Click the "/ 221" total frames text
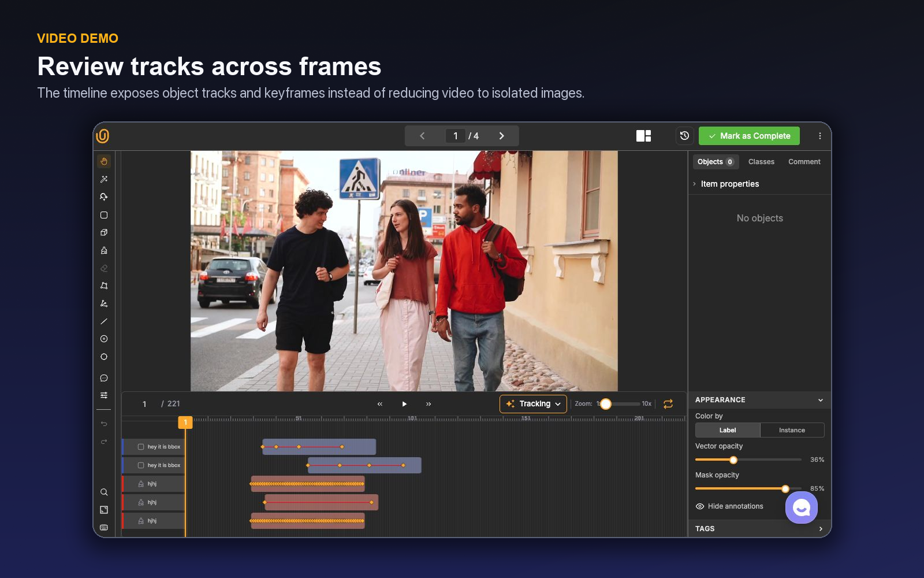This screenshot has height=578, width=924. [x=170, y=404]
